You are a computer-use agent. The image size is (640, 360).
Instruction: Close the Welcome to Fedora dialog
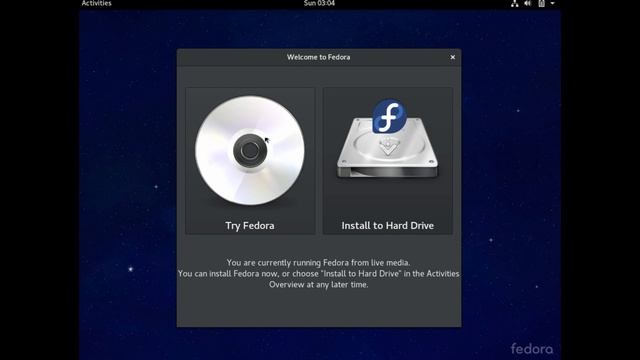point(453,57)
